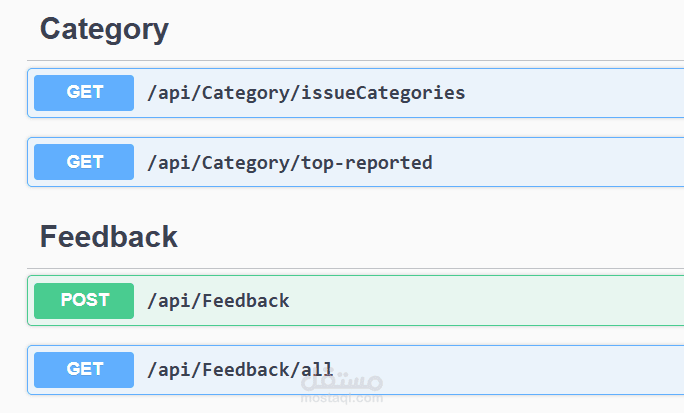
Task: Collapse the Category section header
Action: coord(104,30)
